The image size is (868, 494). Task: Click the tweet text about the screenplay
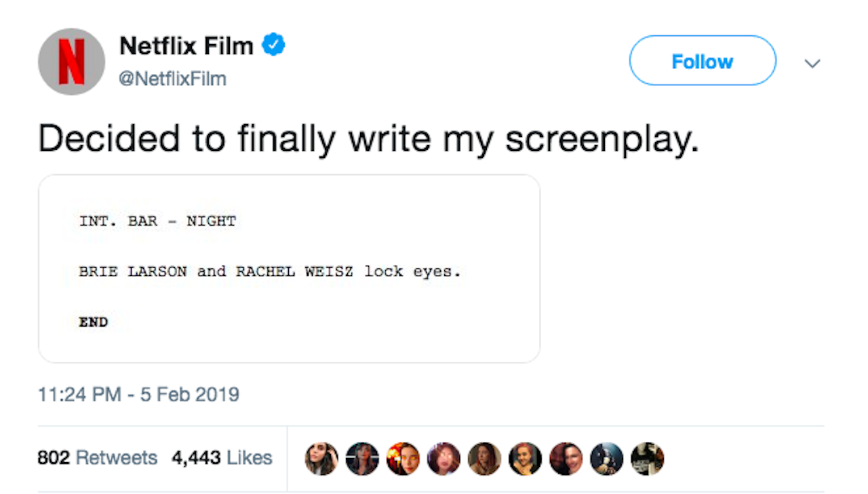368,138
